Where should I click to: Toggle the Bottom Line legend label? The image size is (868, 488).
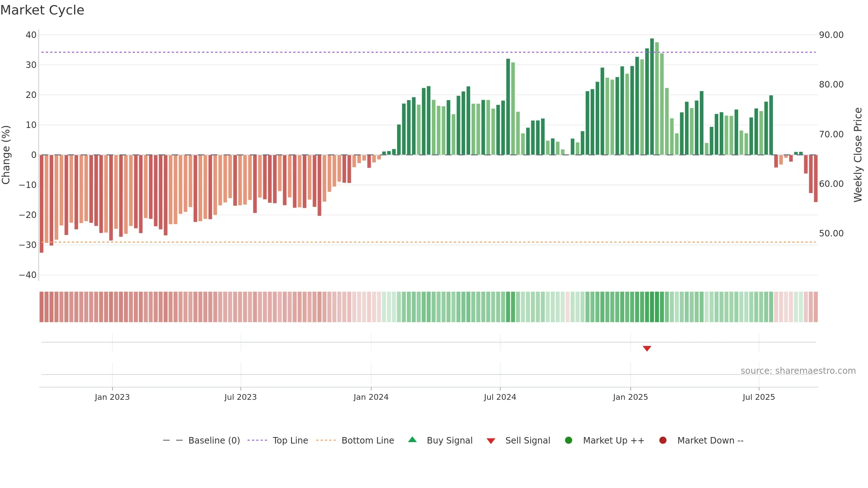[368, 440]
